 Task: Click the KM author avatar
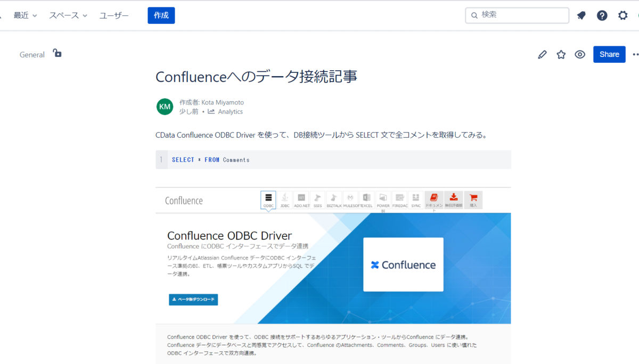point(165,106)
